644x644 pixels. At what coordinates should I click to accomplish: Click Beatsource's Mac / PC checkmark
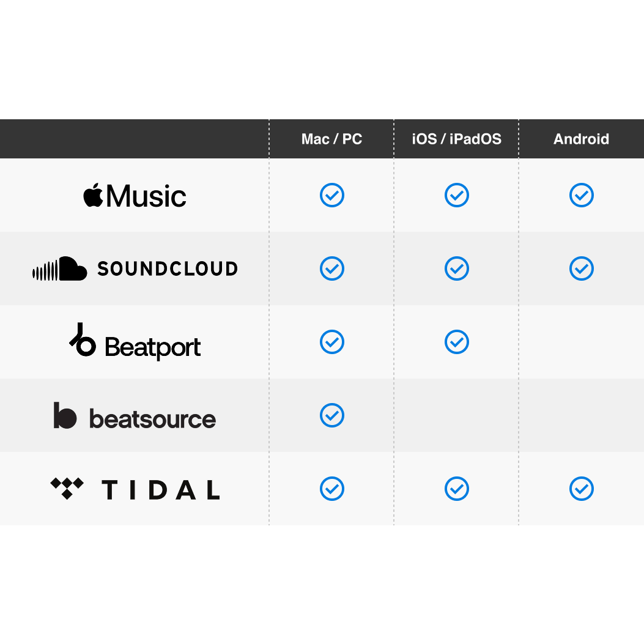[x=332, y=415]
